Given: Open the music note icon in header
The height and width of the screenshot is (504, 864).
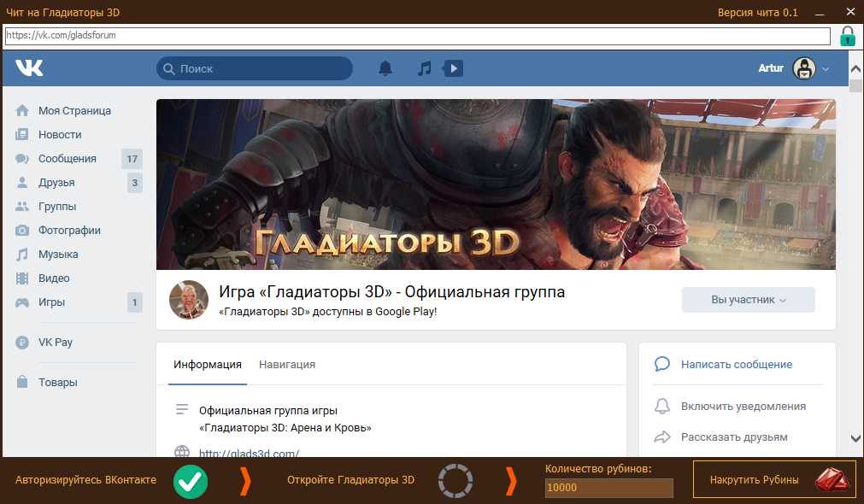Looking at the screenshot, I should click(424, 68).
